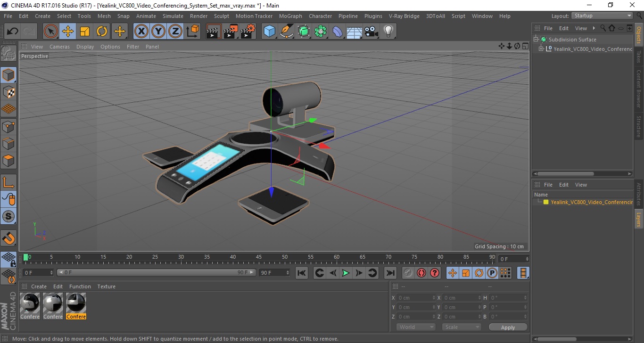Toggle Enable Axis mode

pyautogui.click(x=8, y=182)
